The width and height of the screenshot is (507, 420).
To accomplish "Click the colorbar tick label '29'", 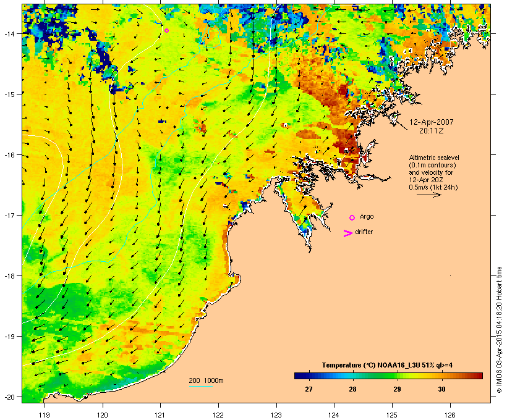I will [x=398, y=389].
